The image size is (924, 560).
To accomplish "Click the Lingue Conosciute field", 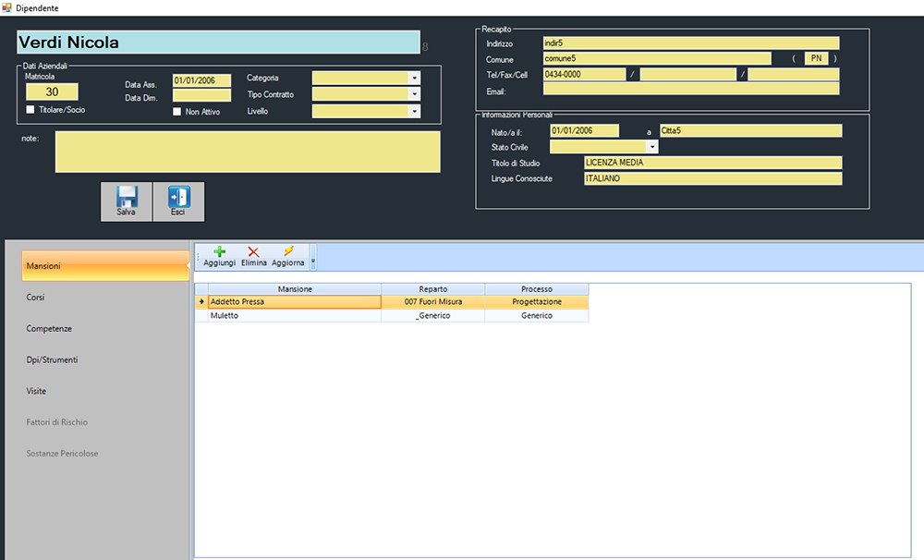I will point(713,178).
